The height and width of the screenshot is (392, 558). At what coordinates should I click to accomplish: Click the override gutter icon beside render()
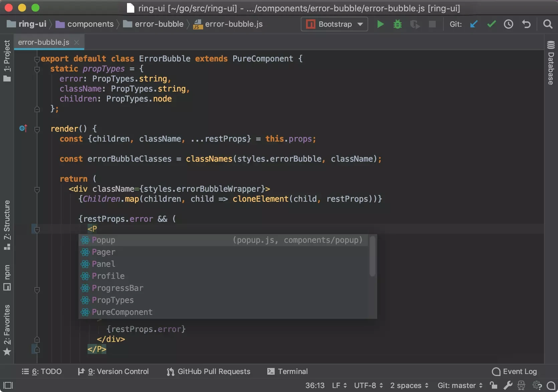tap(23, 128)
